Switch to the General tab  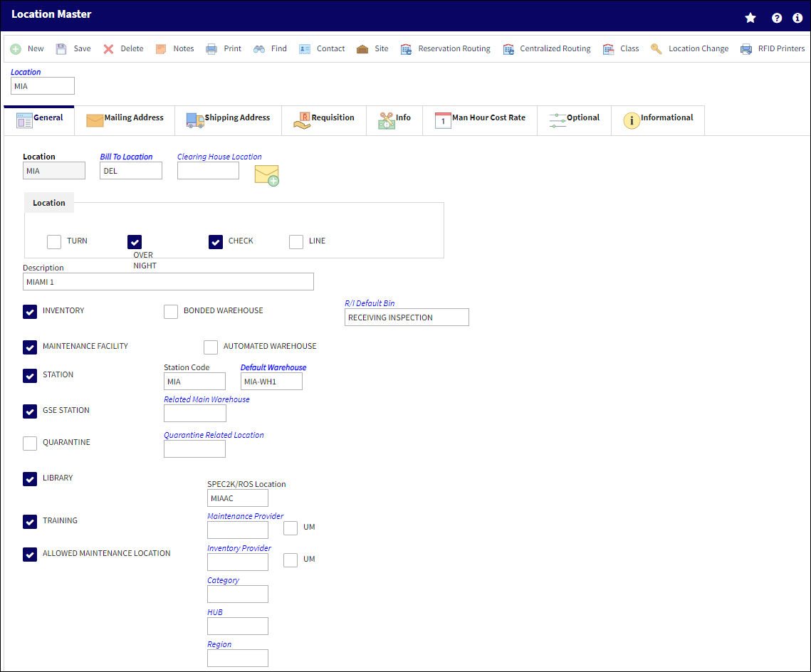39,120
